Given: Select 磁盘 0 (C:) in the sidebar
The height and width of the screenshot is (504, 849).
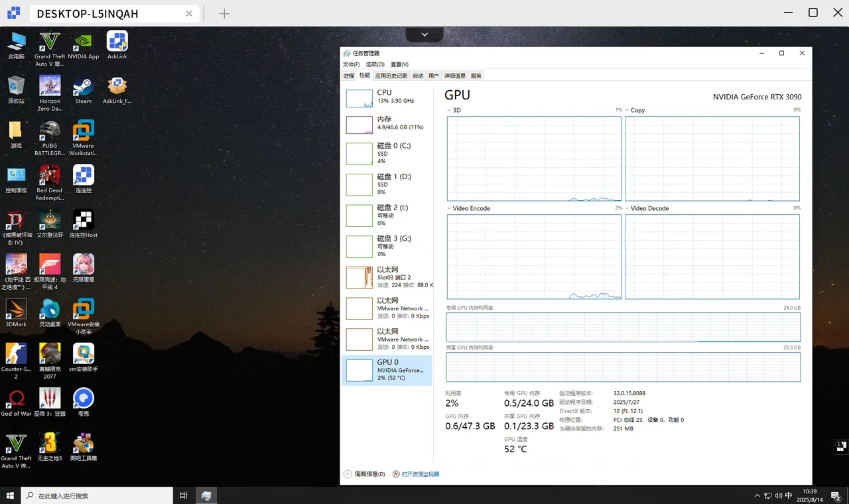Looking at the screenshot, I should (387, 154).
